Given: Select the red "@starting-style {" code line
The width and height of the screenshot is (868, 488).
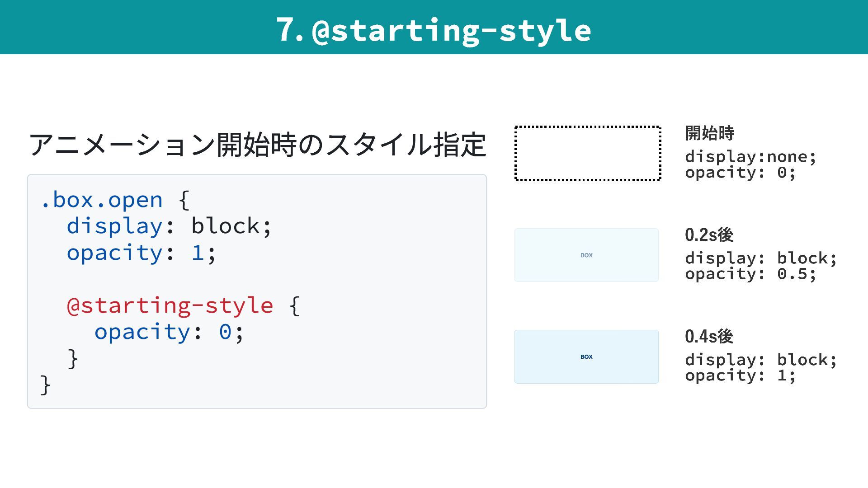Looking at the screenshot, I should 183,306.
